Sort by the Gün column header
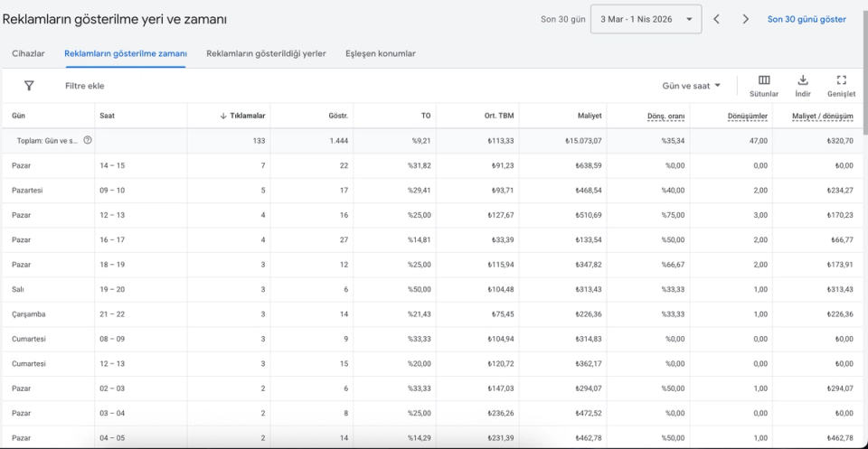The image size is (868, 449). point(18,117)
